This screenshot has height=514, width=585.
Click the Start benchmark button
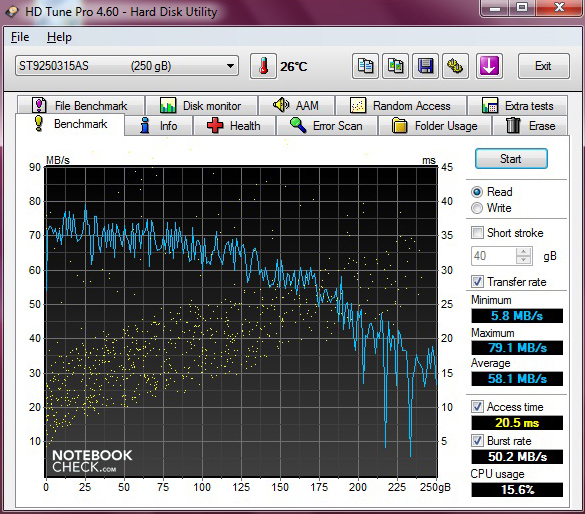tap(511, 159)
